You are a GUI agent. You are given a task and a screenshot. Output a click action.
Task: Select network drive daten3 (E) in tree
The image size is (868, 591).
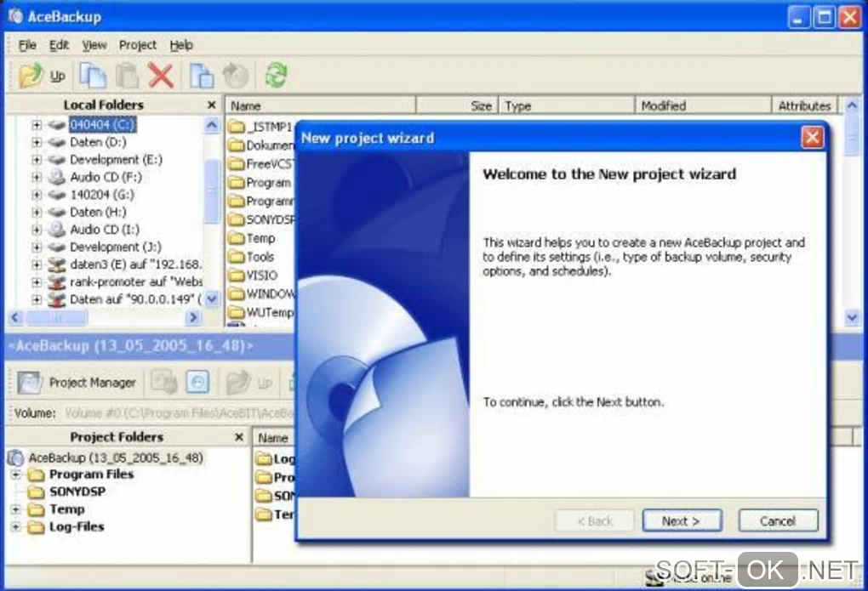[x=135, y=264]
